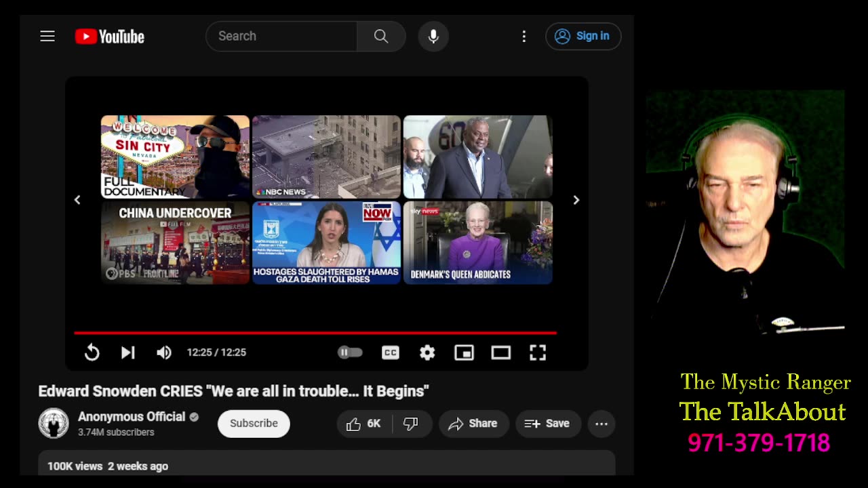Click the Subscribe button

click(254, 424)
